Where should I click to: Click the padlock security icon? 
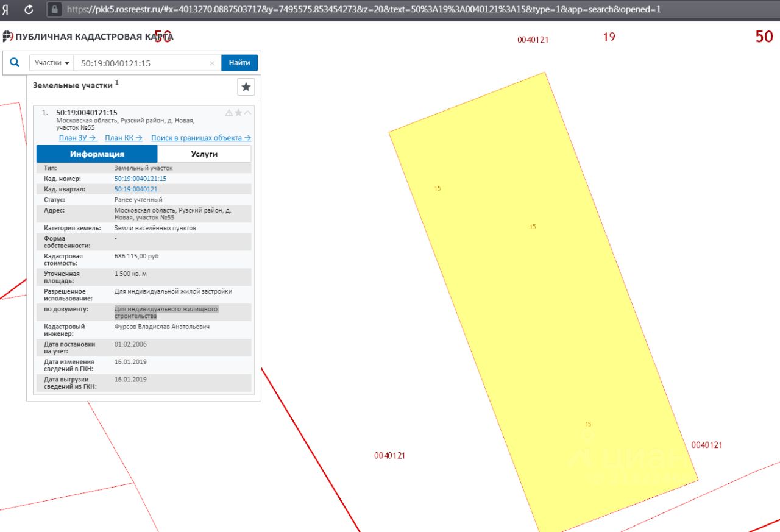(54, 10)
